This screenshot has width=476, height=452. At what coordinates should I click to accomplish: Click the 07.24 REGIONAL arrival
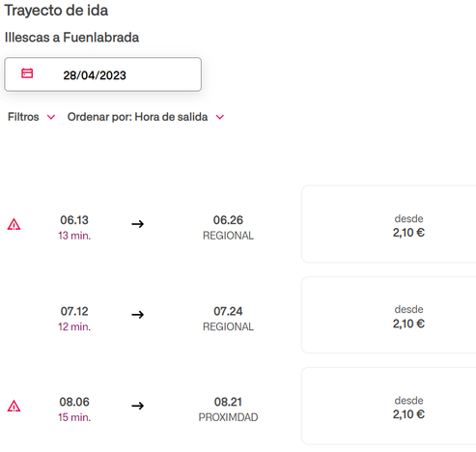(228, 319)
